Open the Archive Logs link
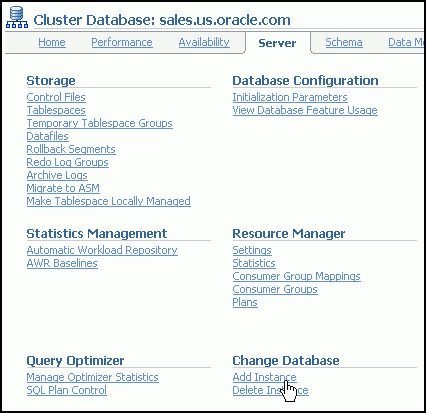This screenshot has width=426, height=413. [57, 175]
